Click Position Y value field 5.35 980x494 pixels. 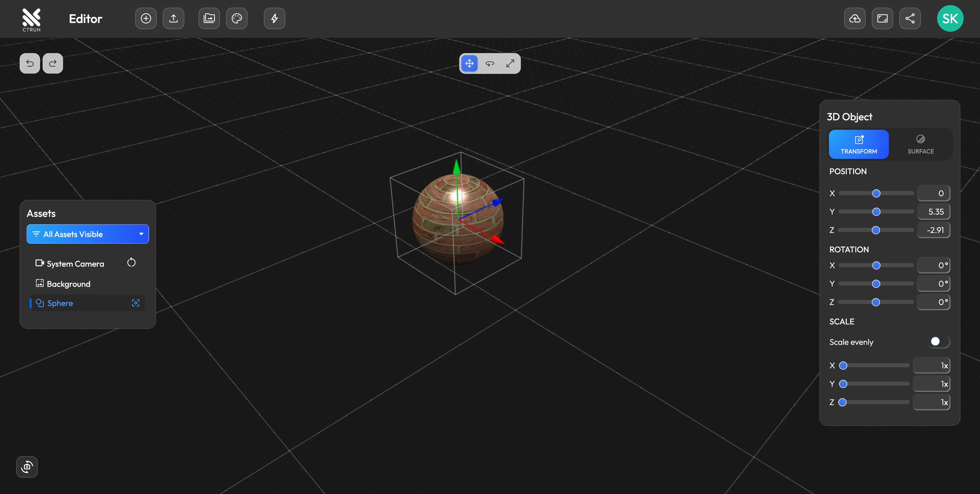(x=934, y=212)
